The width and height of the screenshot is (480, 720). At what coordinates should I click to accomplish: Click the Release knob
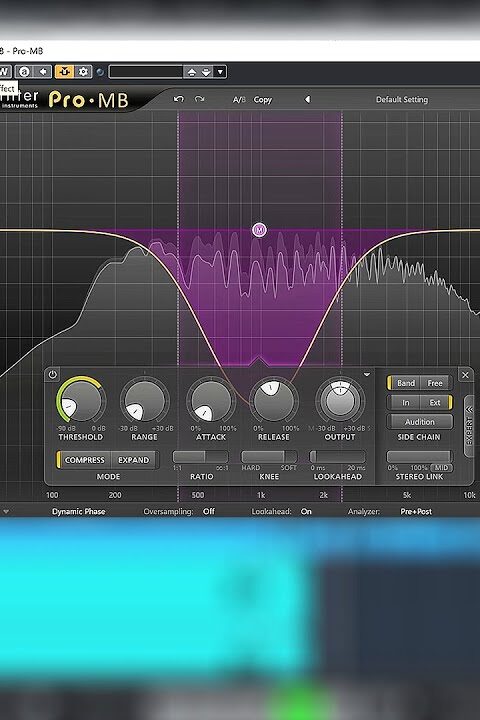pyautogui.click(x=274, y=401)
